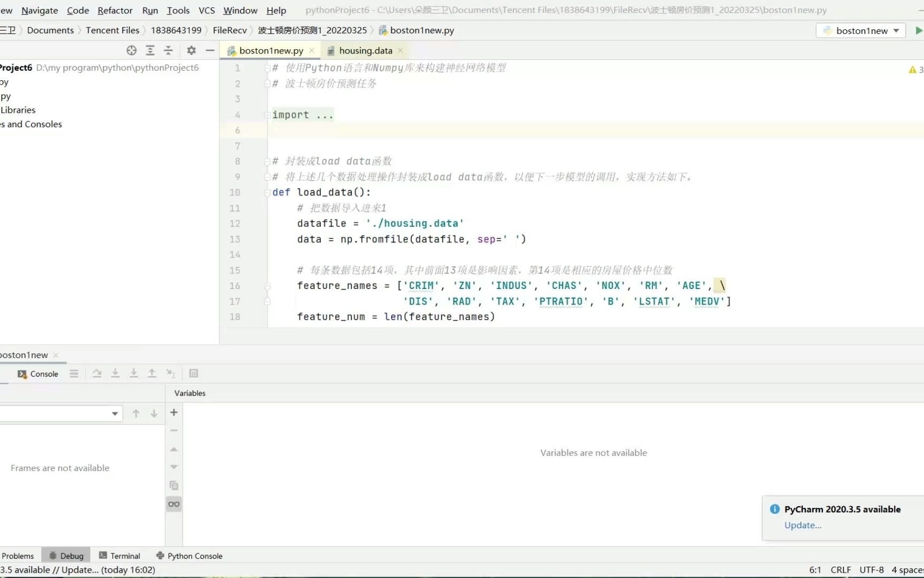Open Debug tool window tab
Screen dimensions: 924x578
[x=66, y=556]
